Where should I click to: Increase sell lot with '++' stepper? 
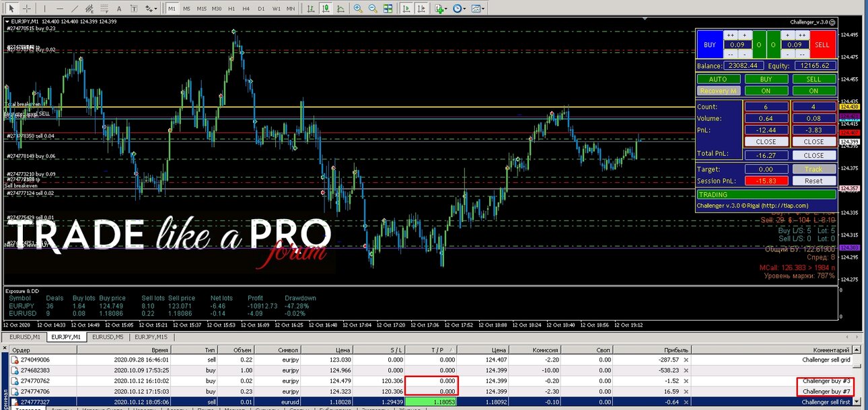801,35
